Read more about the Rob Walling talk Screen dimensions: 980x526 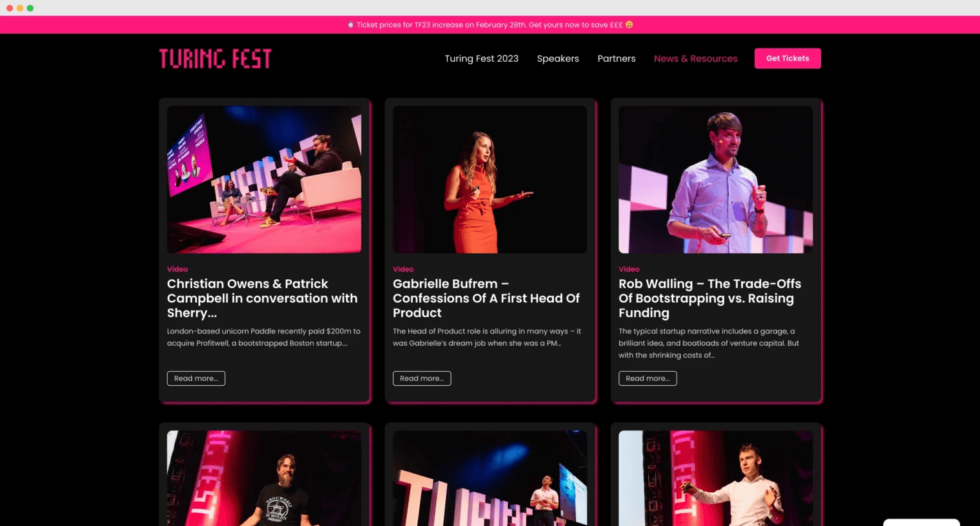(648, 378)
